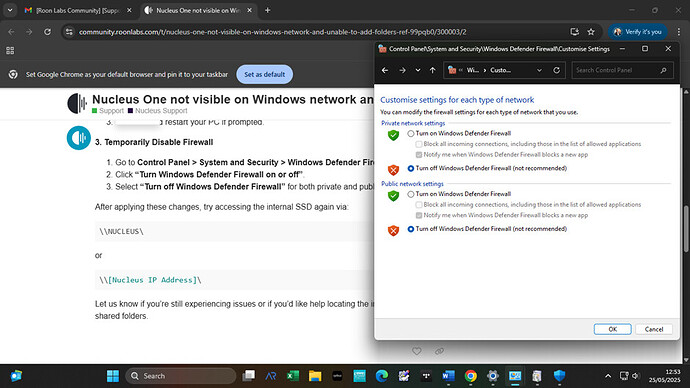Viewport: 690px width, 388px height.
Task: Go back in Control Panel window
Action: (385, 70)
